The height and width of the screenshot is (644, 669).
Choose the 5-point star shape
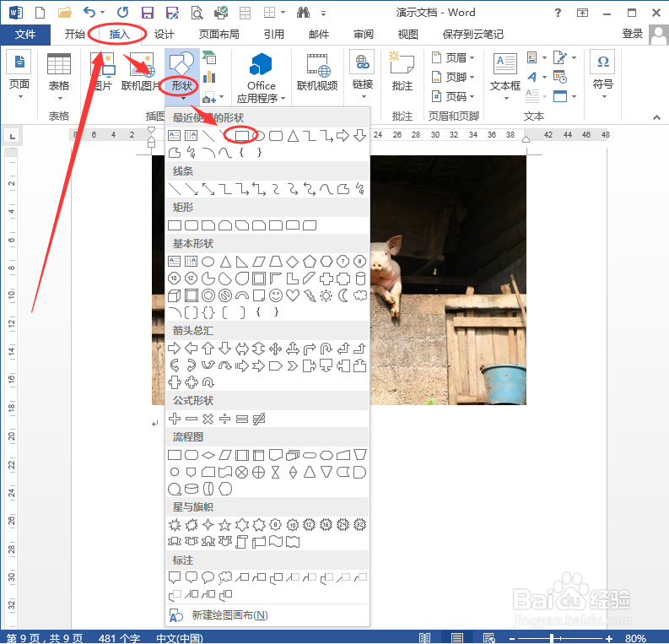pyautogui.click(x=225, y=524)
